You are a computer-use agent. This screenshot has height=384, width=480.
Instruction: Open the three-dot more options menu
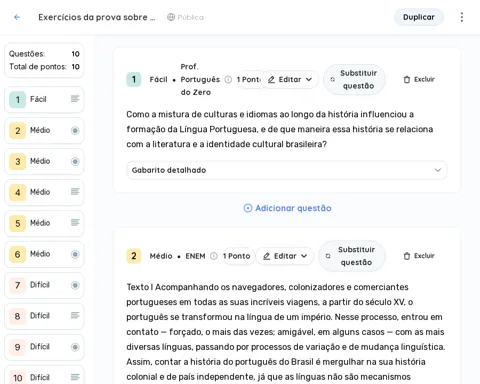coord(462,17)
